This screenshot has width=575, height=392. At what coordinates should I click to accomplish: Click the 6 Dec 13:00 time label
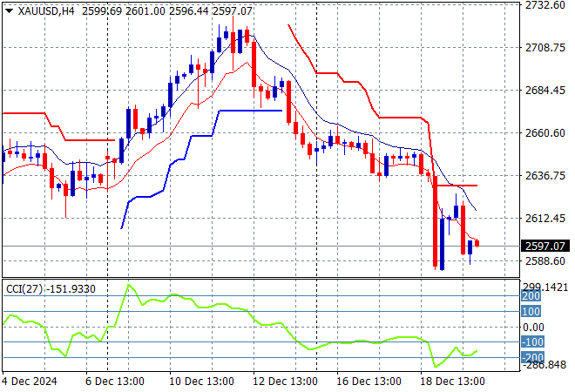pyautogui.click(x=115, y=382)
